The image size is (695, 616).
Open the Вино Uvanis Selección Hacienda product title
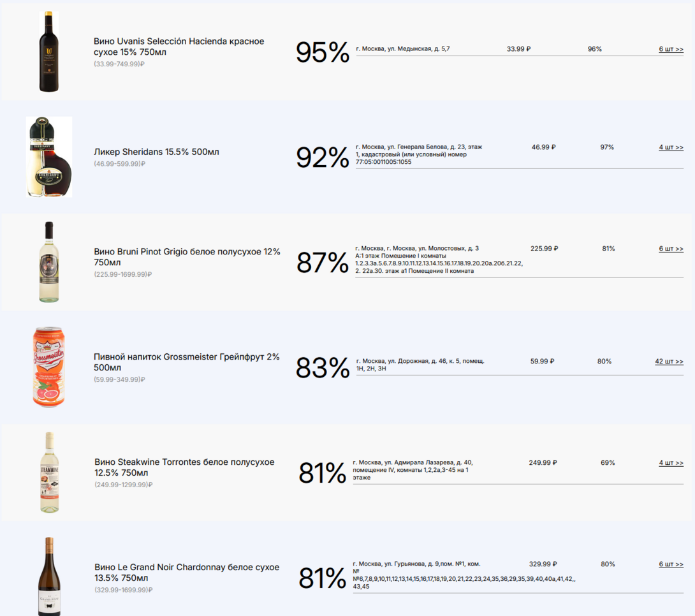[x=179, y=47]
